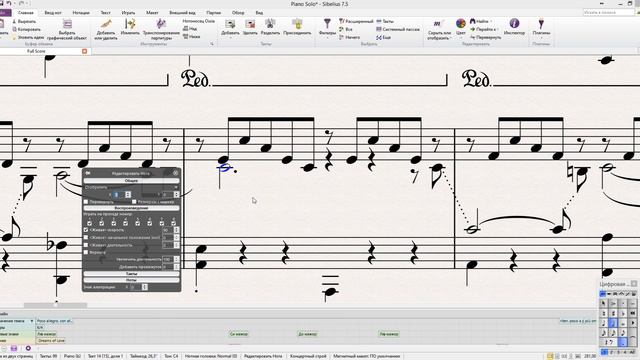Viewport: 640px width, 360px height.
Task: Close the Keypad panel
Action: 634,284
